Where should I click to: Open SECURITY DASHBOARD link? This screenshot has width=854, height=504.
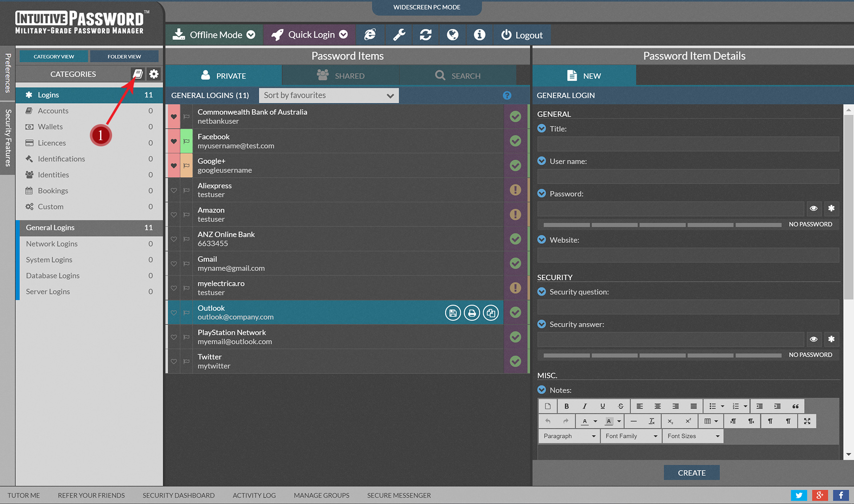point(178,495)
